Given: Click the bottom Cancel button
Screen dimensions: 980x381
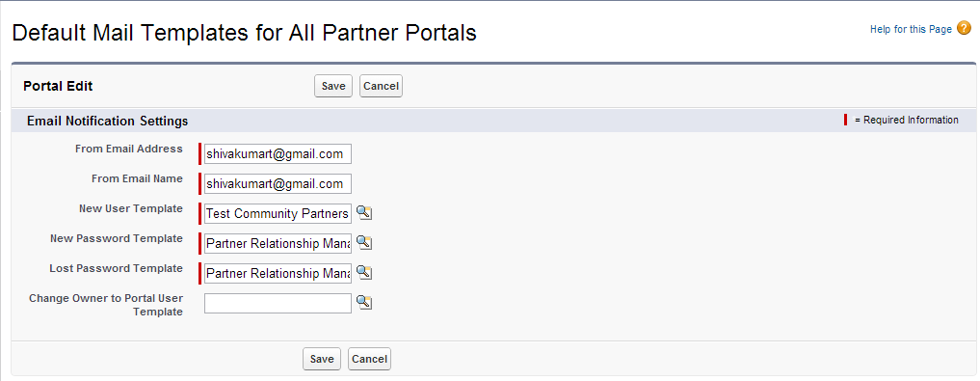Looking at the screenshot, I should point(369,359).
